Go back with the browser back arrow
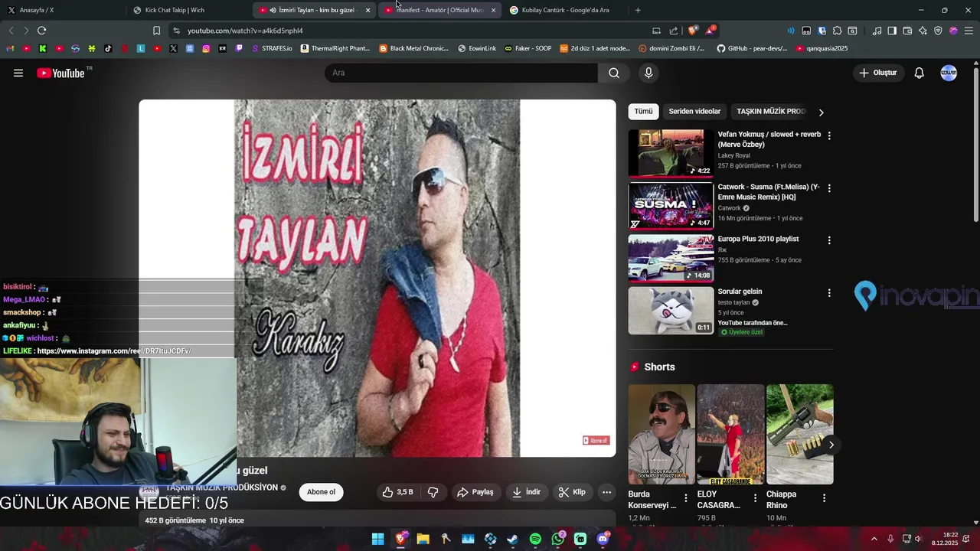This screenshot has width=980, height=551. tap(11, 31)
